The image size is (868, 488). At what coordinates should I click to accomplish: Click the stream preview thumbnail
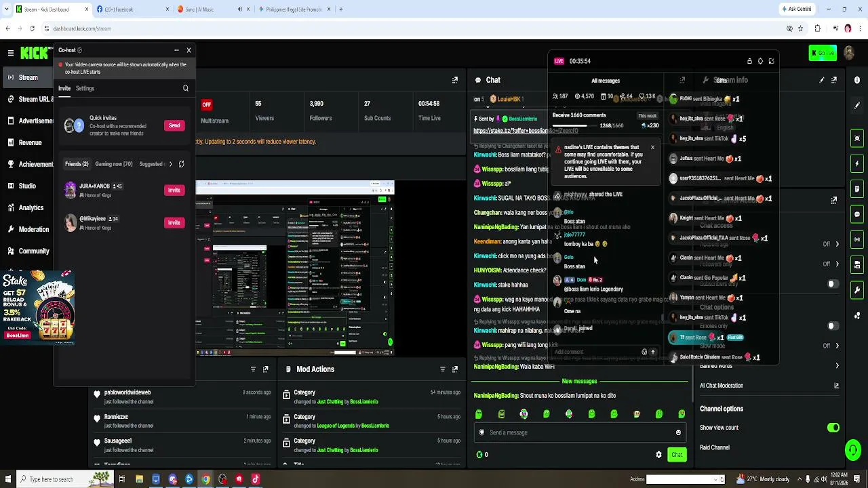click(295, 268)
